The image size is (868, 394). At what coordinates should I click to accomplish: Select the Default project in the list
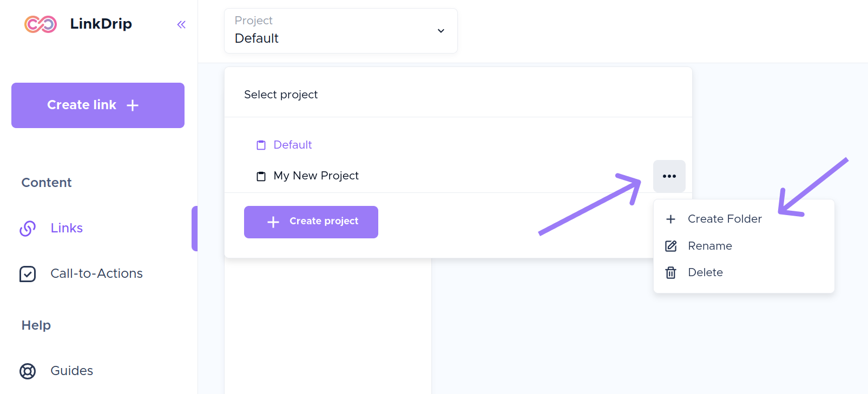click(293, 145)
